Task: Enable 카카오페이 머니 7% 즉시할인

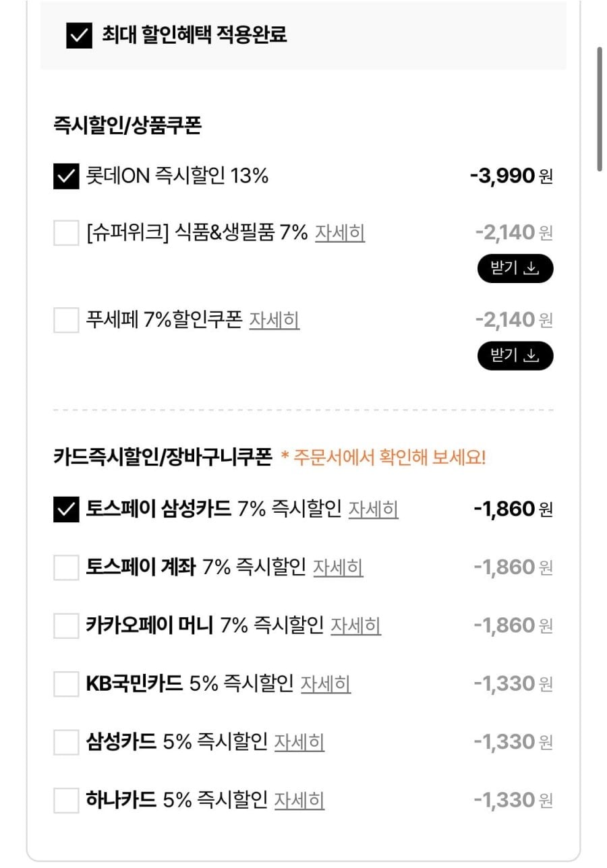Action: pyautogui.click(x=66, y=626)
